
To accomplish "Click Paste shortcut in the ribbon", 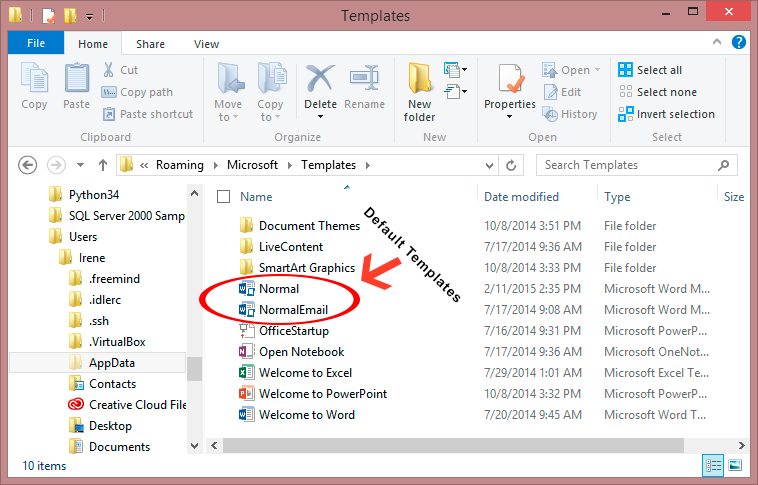I will click(x=147, y=114).
